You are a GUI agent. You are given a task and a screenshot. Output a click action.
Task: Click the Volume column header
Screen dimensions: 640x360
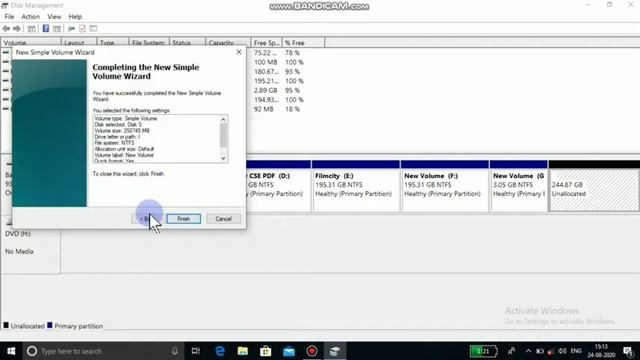(31, 43)
